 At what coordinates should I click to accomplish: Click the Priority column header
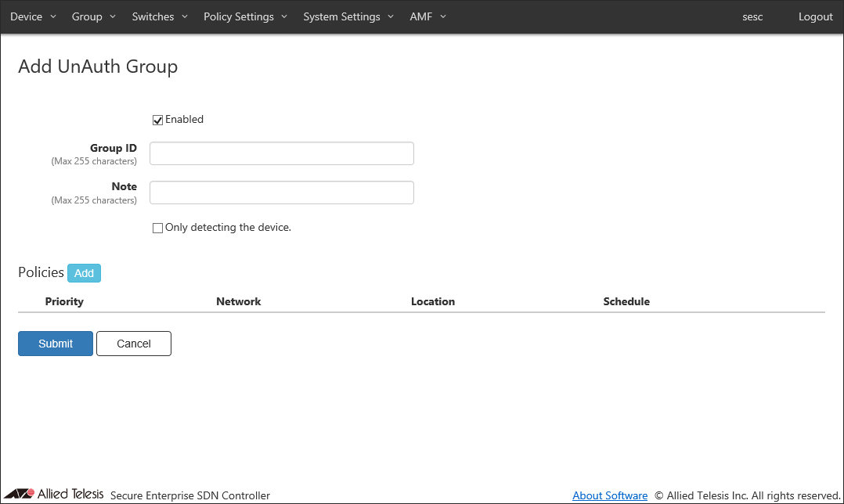[64, 301]
